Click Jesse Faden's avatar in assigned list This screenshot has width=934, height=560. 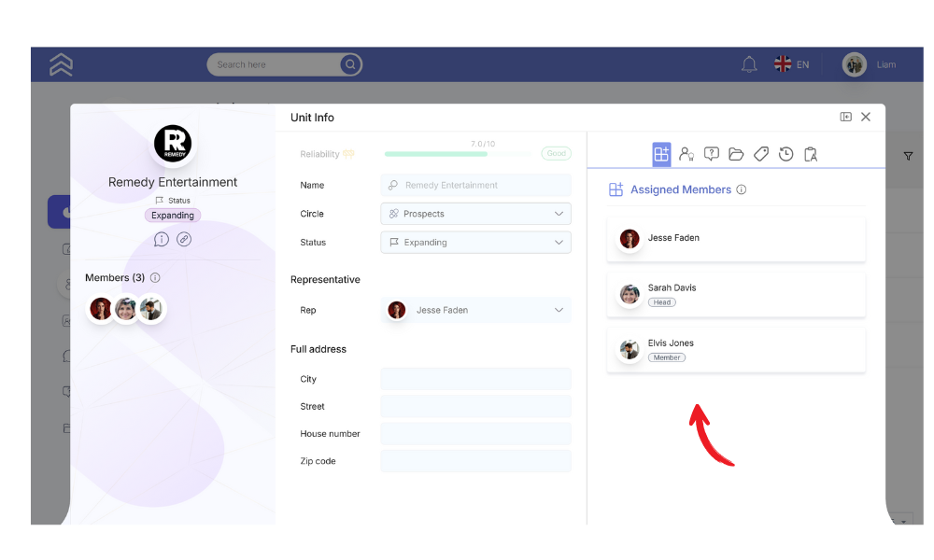630,239
